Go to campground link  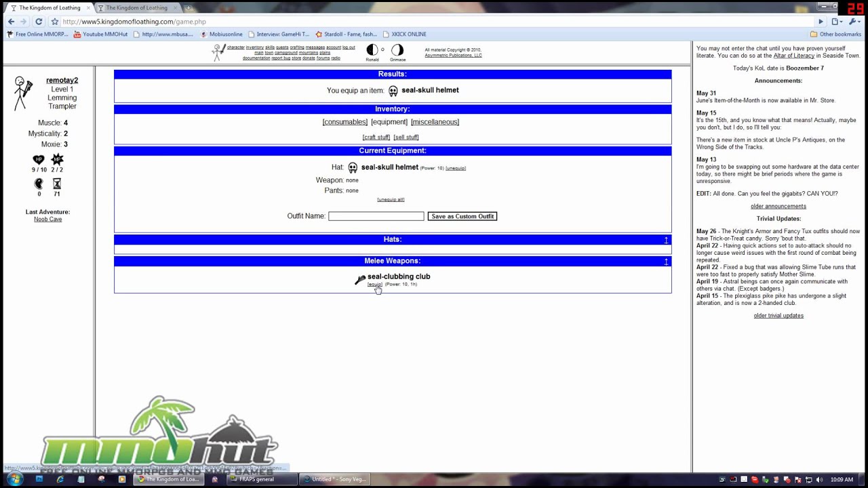tap(286, 53)
